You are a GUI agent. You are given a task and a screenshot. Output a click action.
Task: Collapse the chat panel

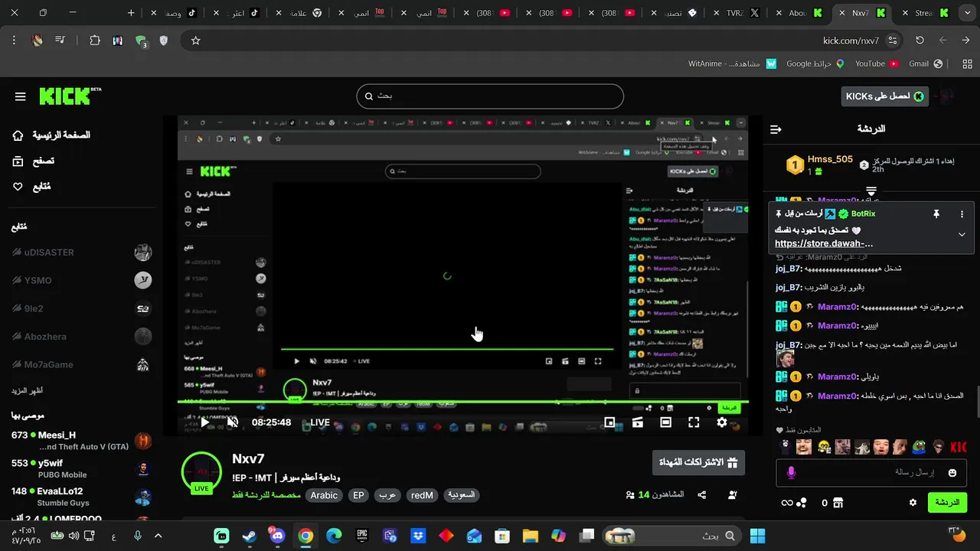[776, 129]
